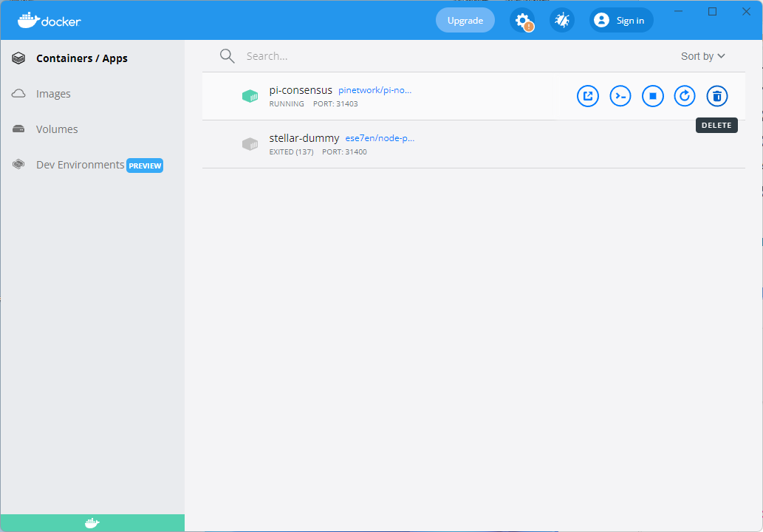This screenshot has height=532, width=763.
Task: Click the Containers / Apps sidebar icon
Action: tap(18, 58)
